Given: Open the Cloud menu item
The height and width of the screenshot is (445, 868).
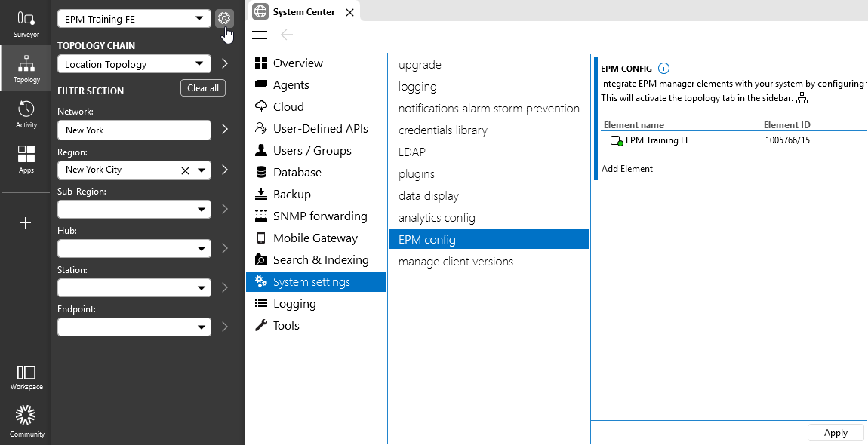Looking at the screenshot, I should (x=315, y=107).
